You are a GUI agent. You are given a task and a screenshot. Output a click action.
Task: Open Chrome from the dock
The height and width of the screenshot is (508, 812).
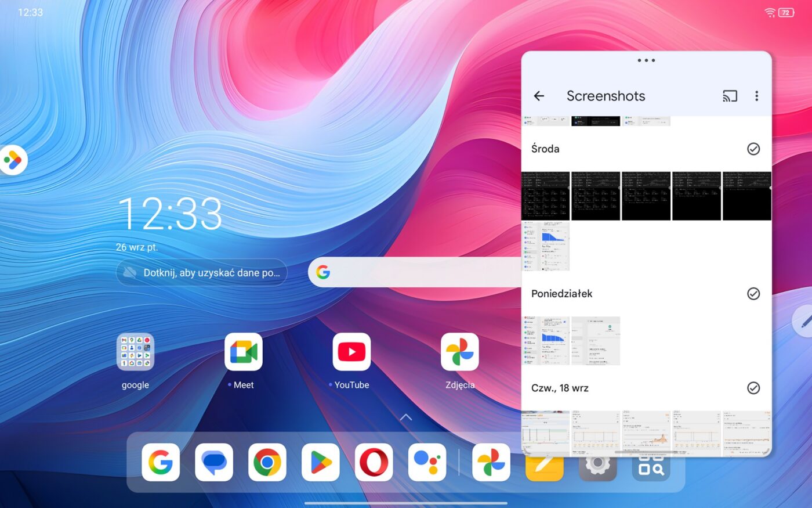click(x=267, y=463)
